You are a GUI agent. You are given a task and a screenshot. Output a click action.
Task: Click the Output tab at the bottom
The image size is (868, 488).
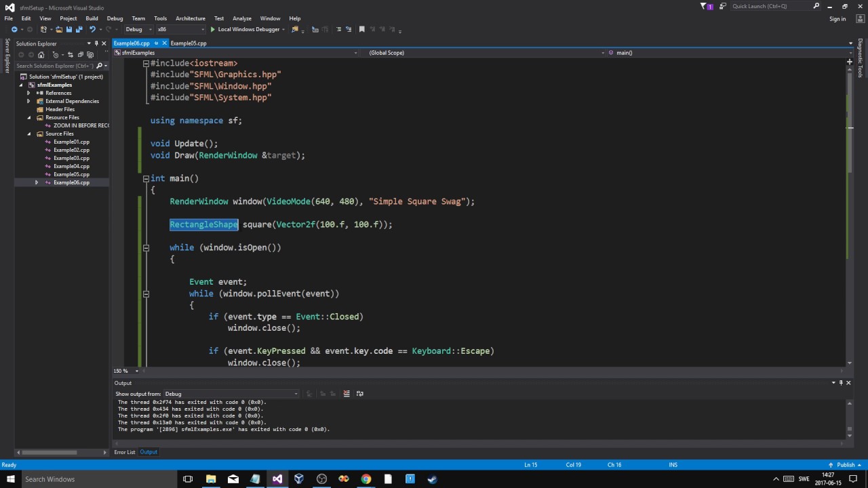coord(149,452)
